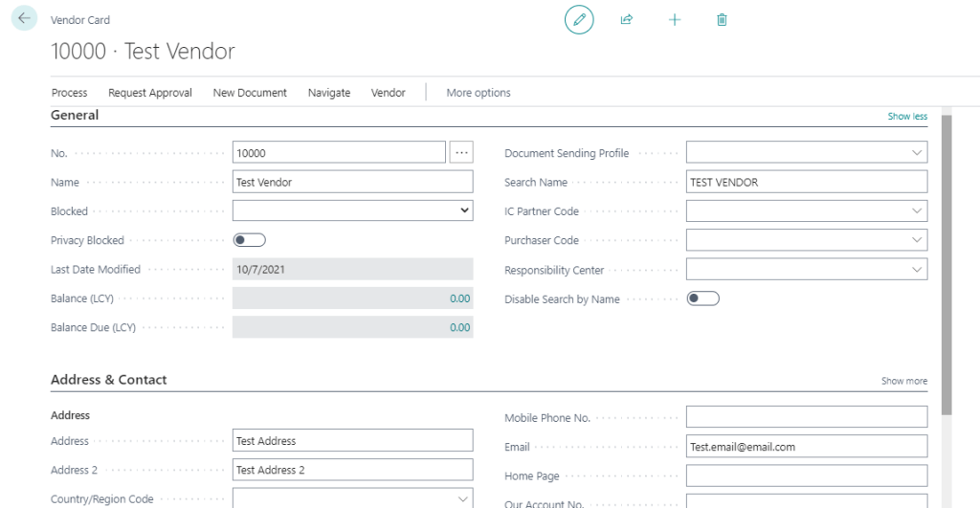Click the plus new record icon

coord(675,19)
